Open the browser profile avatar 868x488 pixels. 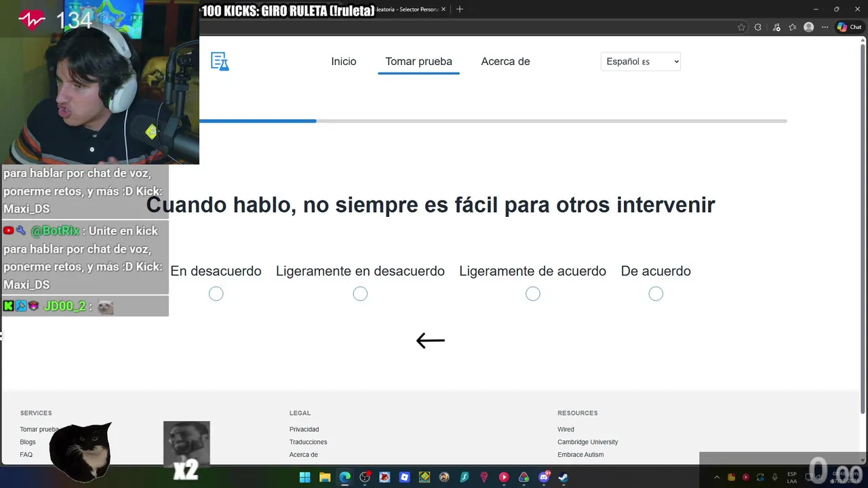pyautogui.click(x=808, y=27)
